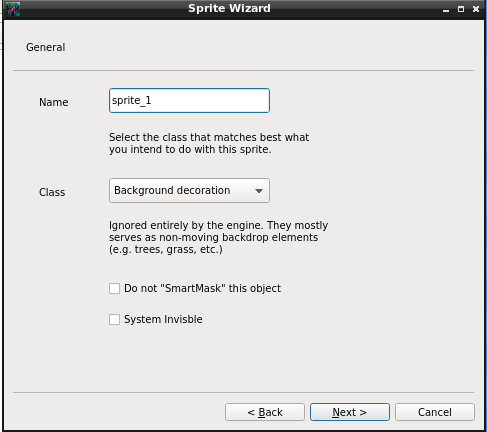Image resolution: width=487 pixels, height=432 pixels.
Task: Click into the Name field containing sprite_1
Action: (x=189, y=100)
